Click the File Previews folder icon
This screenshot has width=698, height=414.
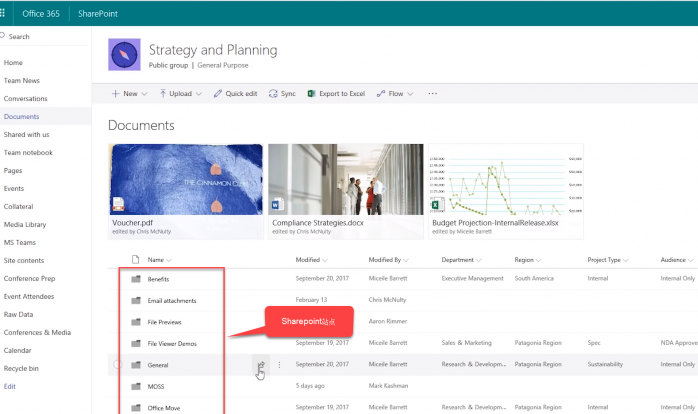tap(136, 322)
